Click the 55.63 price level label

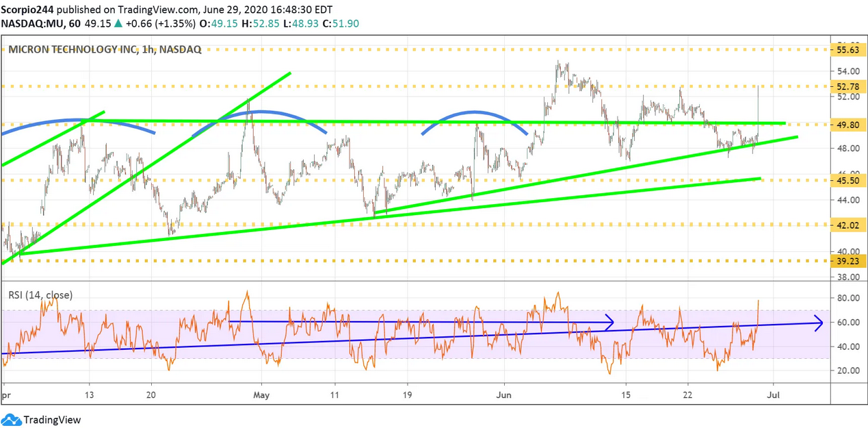847,49
